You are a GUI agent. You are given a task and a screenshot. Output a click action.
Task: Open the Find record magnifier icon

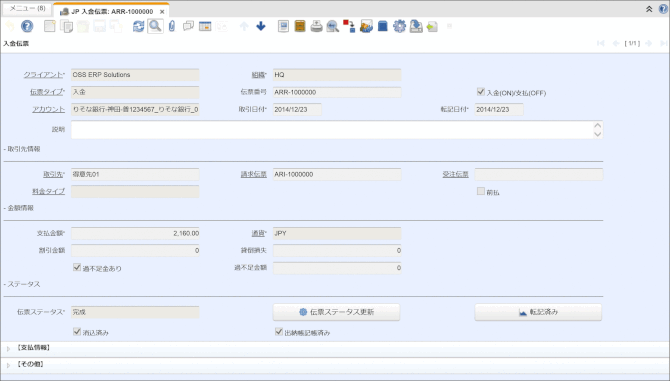tap(155, 26)
